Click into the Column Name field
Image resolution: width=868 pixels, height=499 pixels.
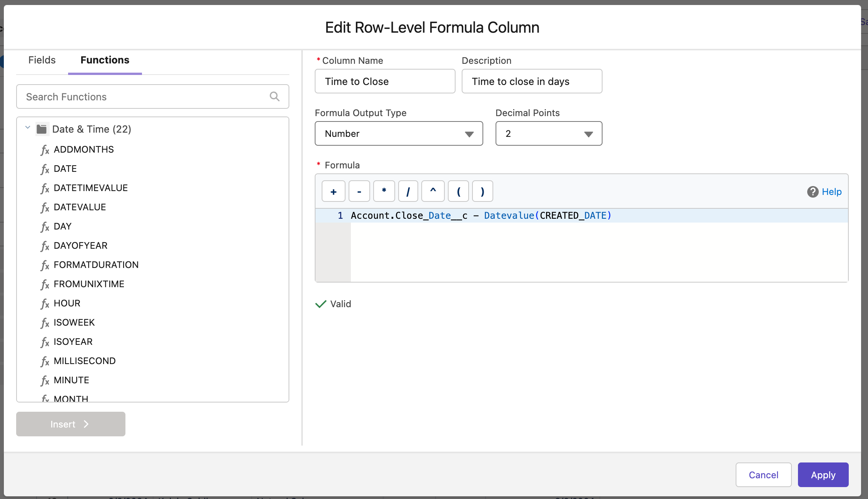pos(385,82)
